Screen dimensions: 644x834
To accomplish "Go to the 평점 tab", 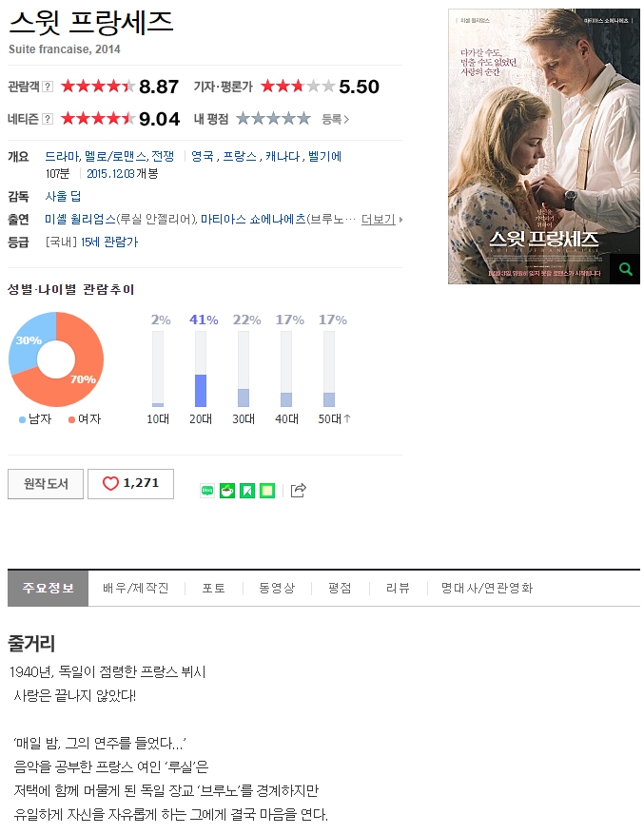I will pos(341,588).
